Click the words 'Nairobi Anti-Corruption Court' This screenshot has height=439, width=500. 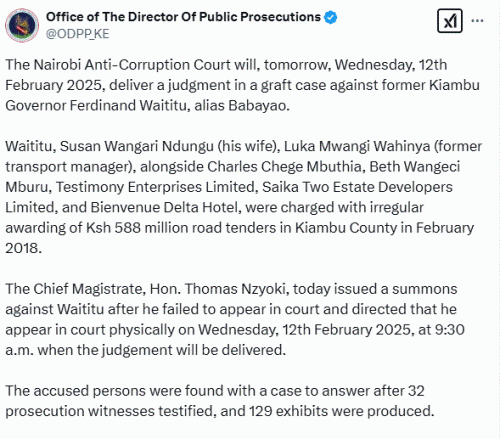click(132, 65)
